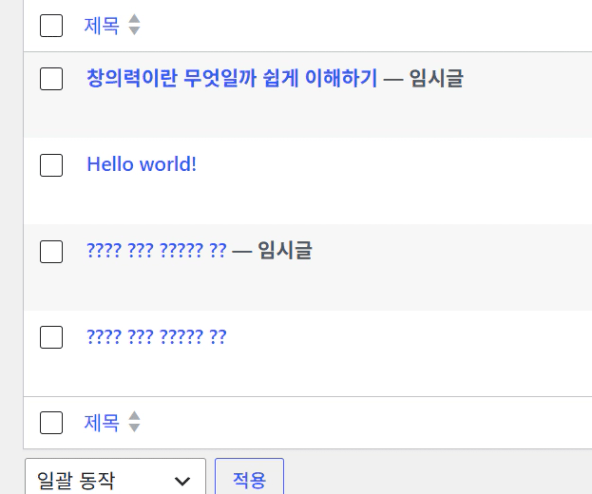The height and width of the screenshot is (494, 592).
Task: Tick the select-all checkbox in the footer row
Action: [51, 423]
